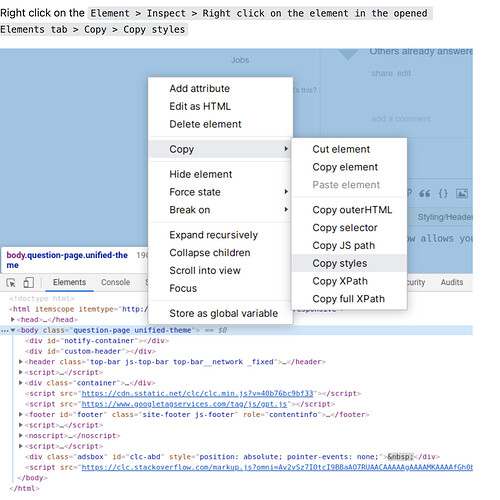Expand the Break on submenu arrow

pos(286,209)
